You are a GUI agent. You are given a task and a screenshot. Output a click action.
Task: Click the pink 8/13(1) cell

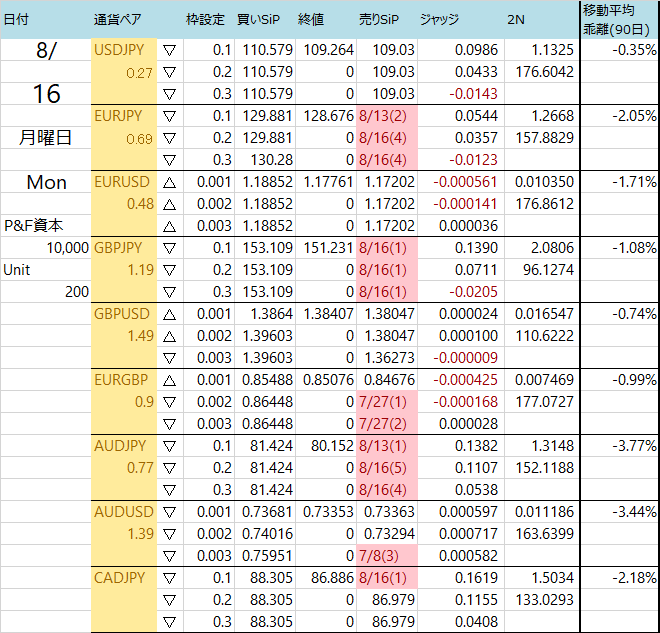387,446
